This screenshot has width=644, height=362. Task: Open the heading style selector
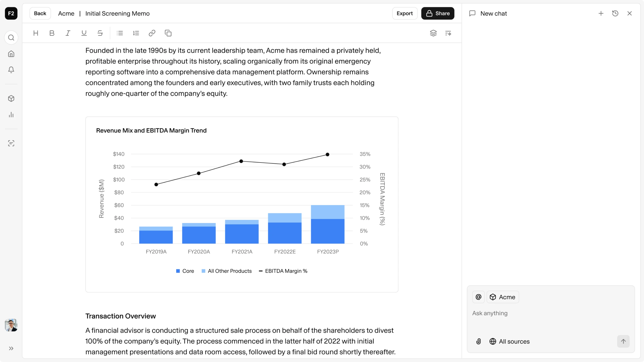point(36,33)
